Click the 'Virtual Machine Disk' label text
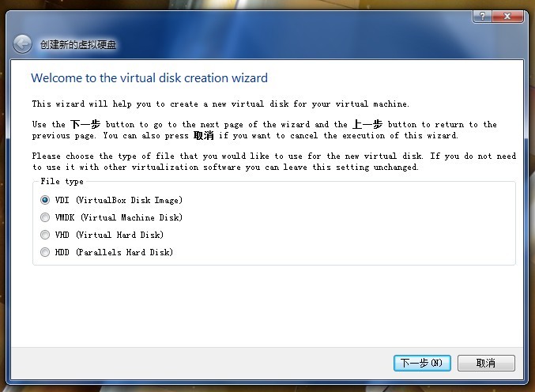The image size is (535, 392). pos(131,217)
